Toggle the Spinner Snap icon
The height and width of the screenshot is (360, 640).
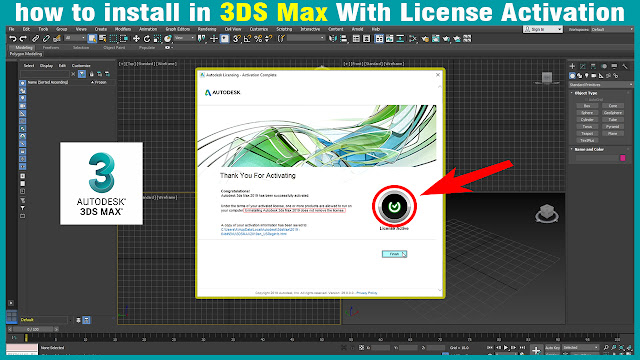tap(269, 39)
